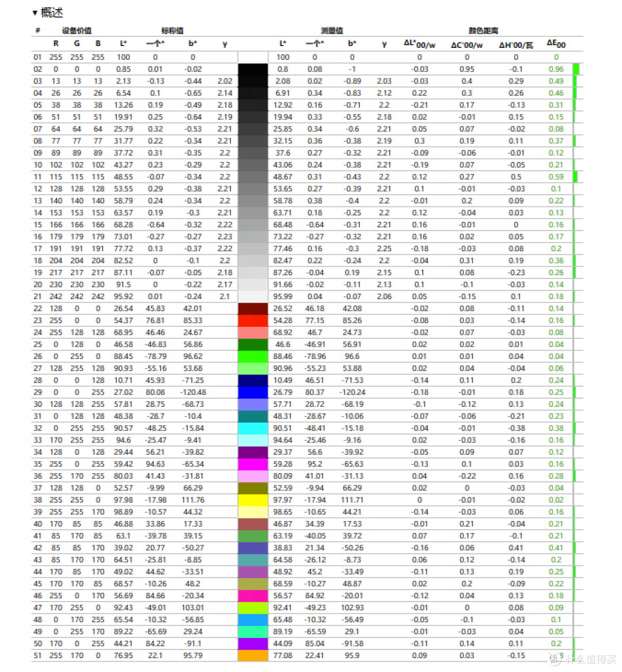Click measured L* value 68.48 in row 15
The width and height of the screenshot is (622, 672).
[283, 225]
